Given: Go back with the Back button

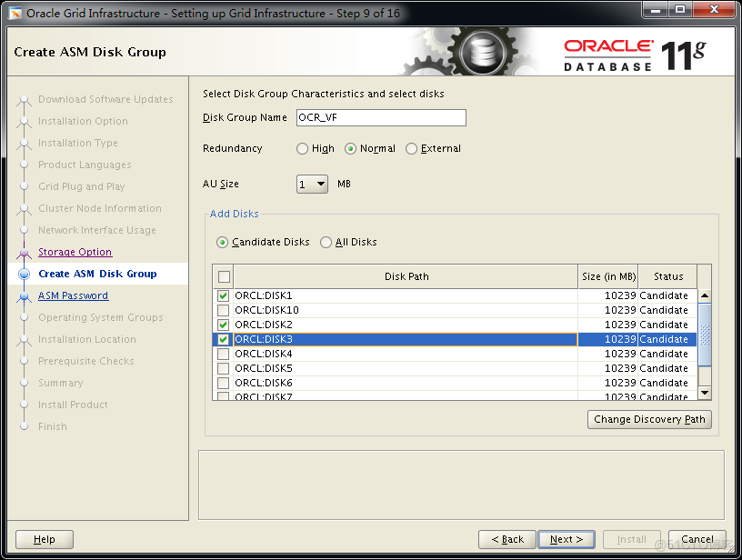Looking at the screenshot, I should (507, 540).
